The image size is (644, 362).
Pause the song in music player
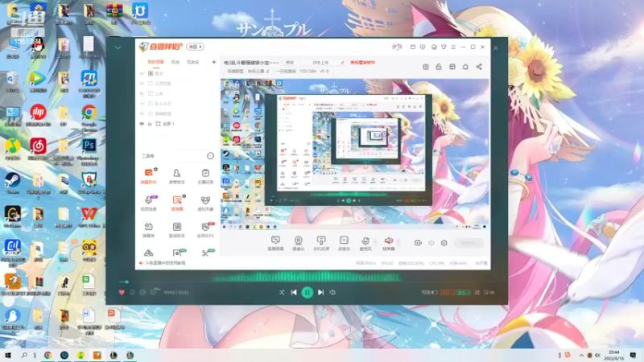tap(308, 292)
